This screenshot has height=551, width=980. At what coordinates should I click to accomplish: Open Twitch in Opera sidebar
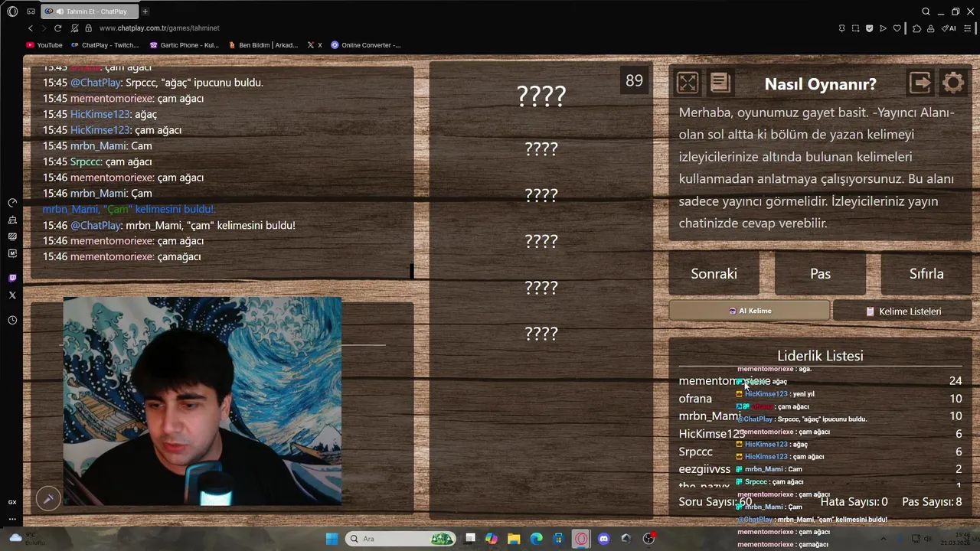[x=12, y=278]
